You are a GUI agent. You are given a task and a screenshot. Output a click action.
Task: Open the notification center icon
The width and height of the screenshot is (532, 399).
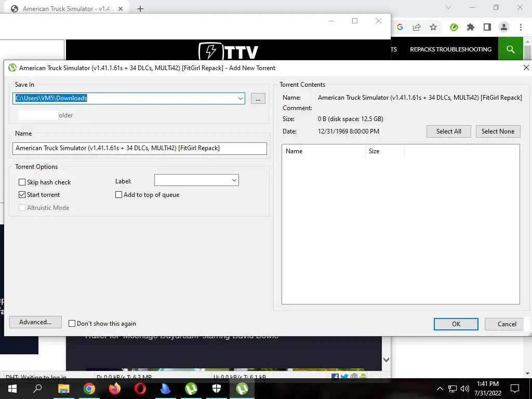click(515, 389)
